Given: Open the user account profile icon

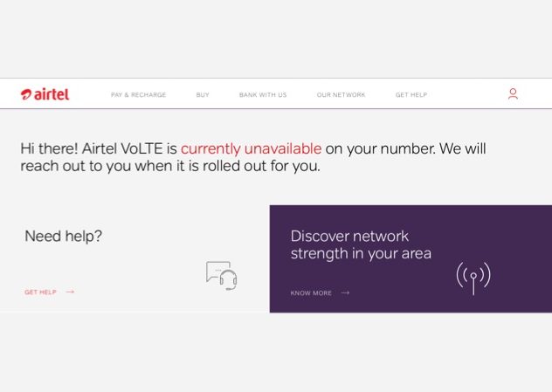Looking at the screenshot, I should coord(513,93).
